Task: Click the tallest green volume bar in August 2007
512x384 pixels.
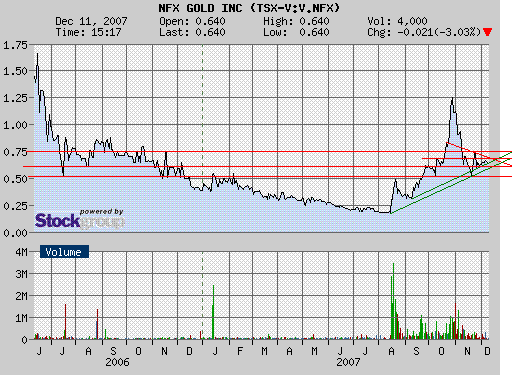Action: [x=394, y=301]
